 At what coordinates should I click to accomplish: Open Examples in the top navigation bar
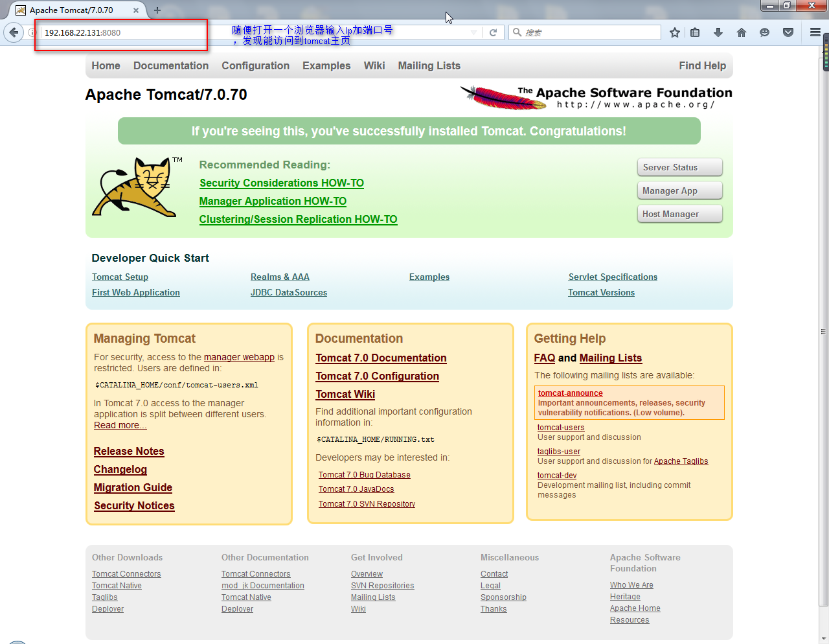[x=326, y=66]
